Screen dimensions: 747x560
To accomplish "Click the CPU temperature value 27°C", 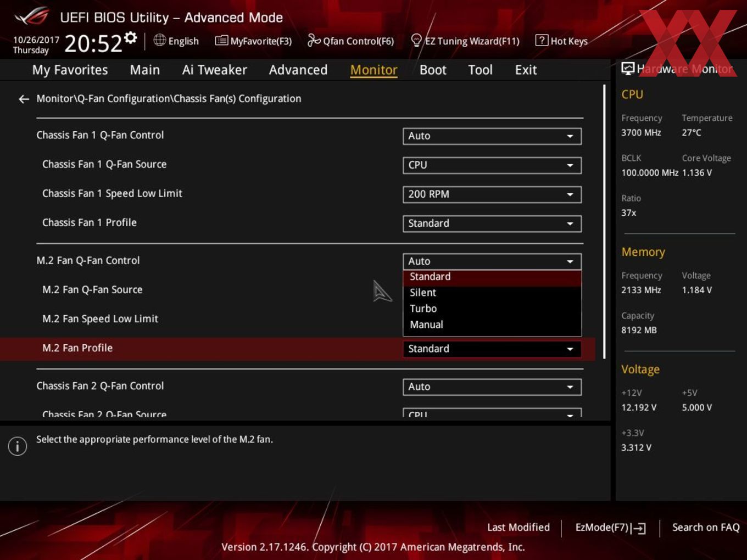I will point(692,132).
